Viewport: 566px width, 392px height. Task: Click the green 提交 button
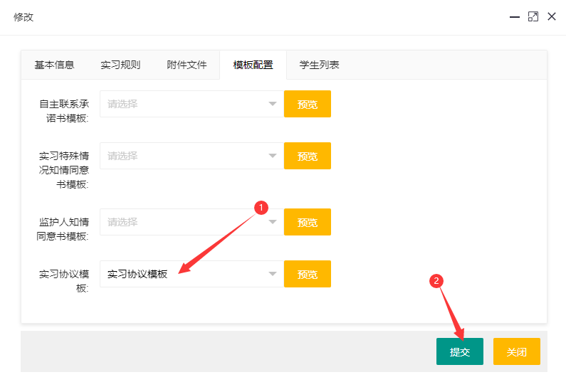(459, 351)
